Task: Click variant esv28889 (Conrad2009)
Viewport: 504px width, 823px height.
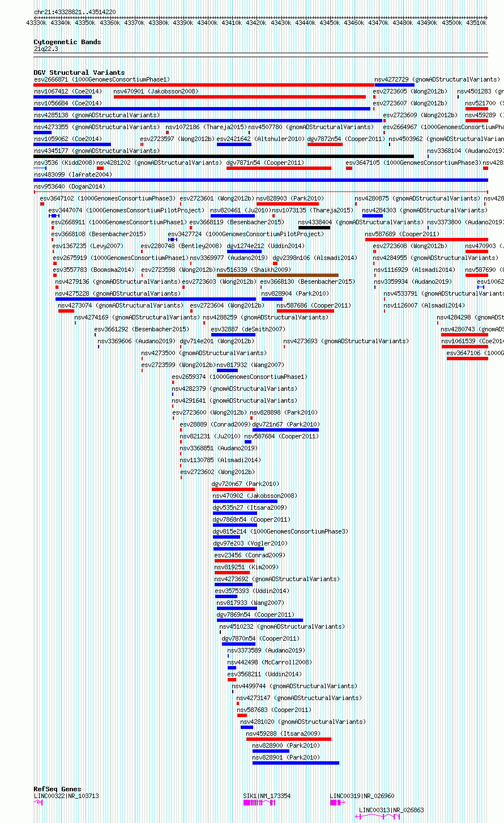Action: coord(215,424)
